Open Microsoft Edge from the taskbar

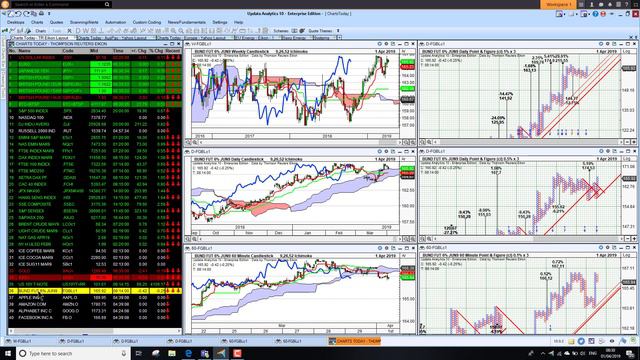(188, 353)
